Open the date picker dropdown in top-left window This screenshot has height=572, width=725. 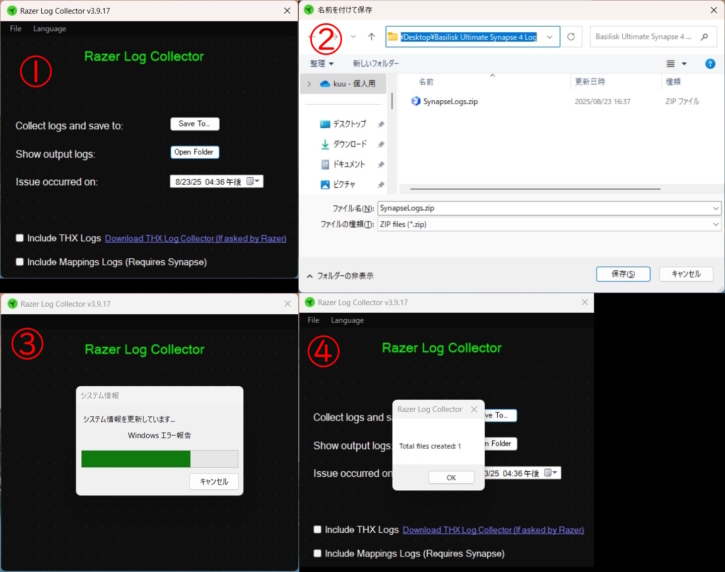coord(257,181)
